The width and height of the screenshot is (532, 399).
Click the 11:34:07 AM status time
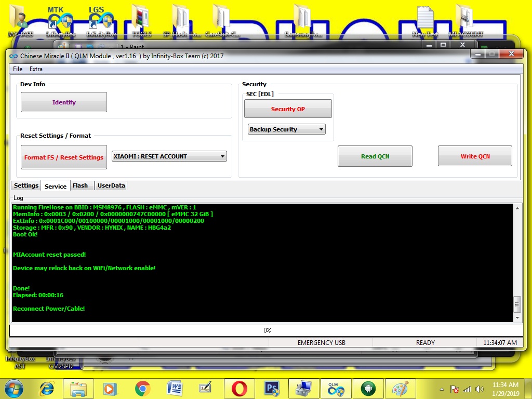[500, 343]
